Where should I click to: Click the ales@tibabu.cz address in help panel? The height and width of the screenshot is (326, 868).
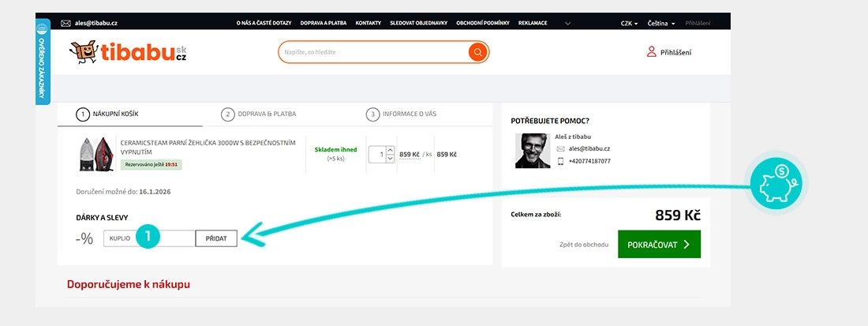click(589, 149)
